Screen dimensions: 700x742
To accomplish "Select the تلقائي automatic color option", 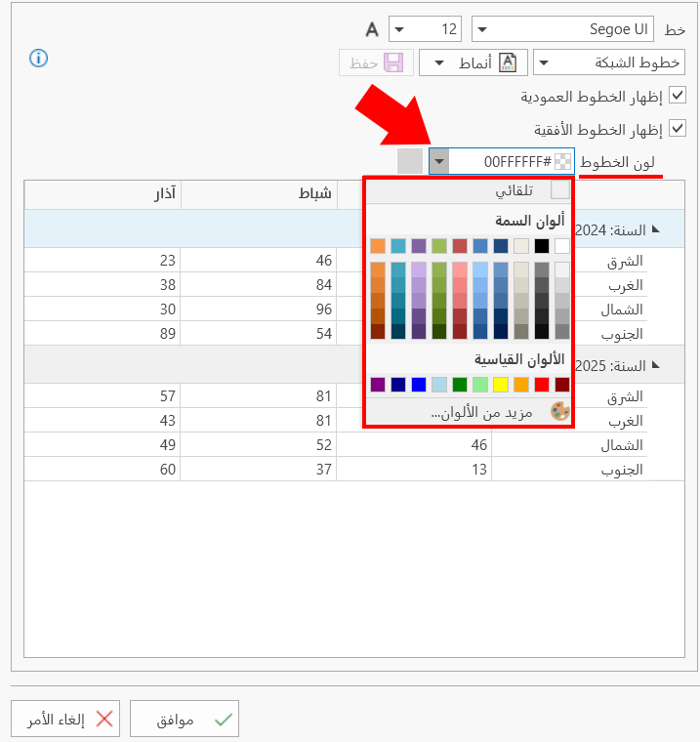I will (469, 190).
